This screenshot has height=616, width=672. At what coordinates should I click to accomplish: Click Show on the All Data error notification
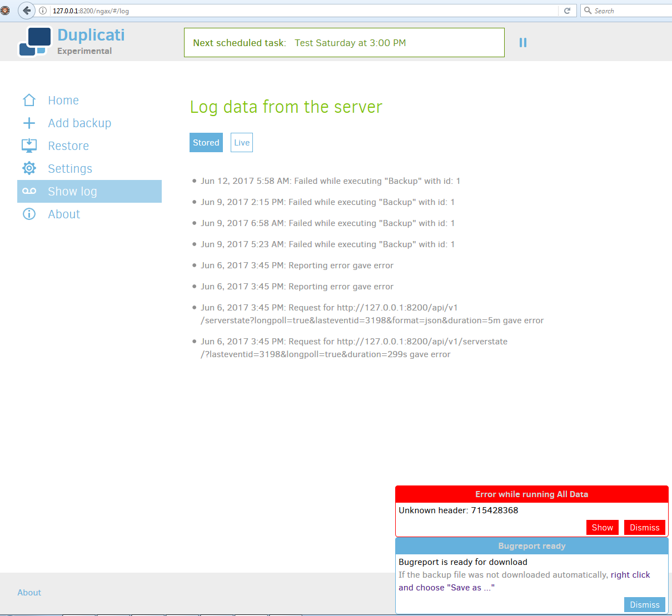point(602,527)
